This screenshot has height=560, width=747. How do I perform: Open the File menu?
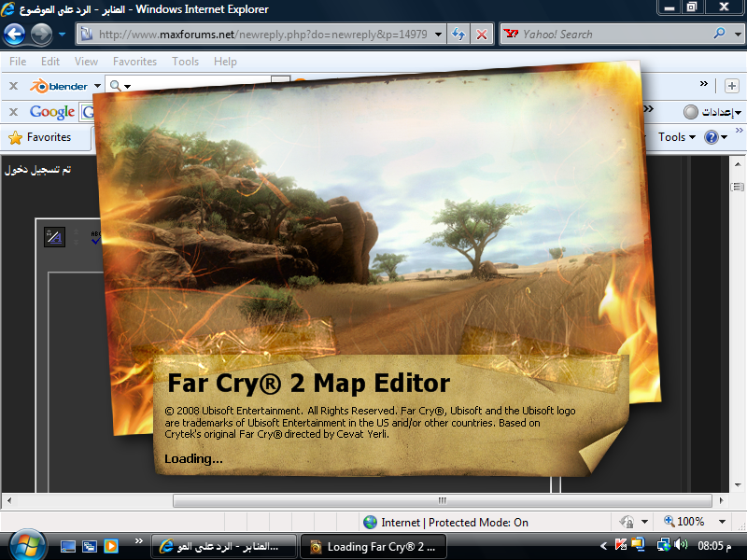point(18,62)
